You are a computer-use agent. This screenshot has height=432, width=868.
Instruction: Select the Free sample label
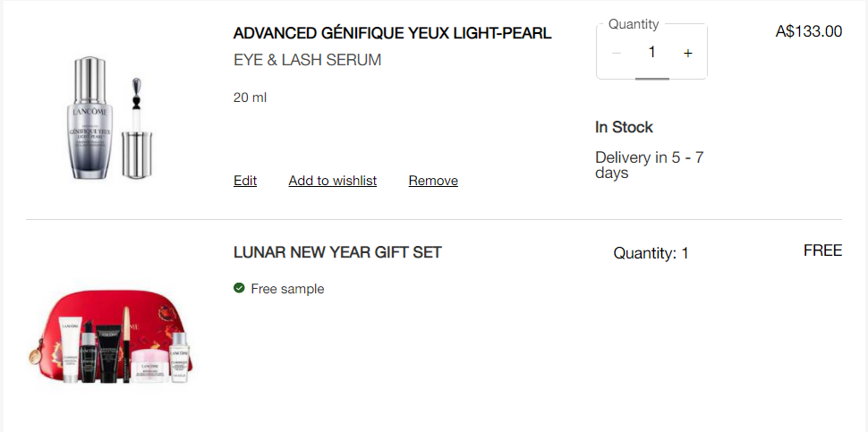[x=287, y=289]
